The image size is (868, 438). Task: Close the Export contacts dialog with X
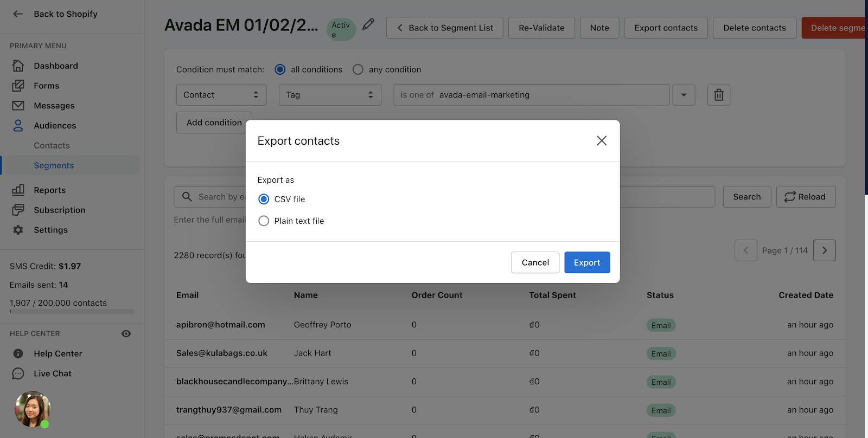[601, 141]
